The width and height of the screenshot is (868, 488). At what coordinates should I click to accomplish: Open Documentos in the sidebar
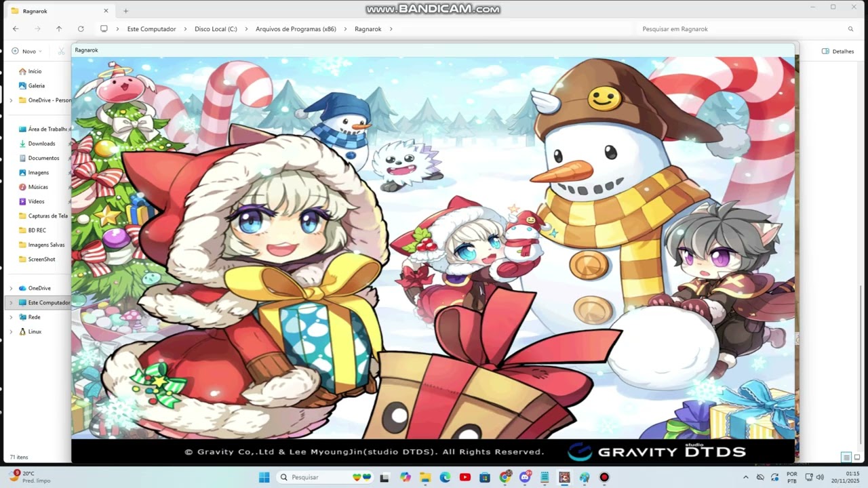click(x=39, y=158)
